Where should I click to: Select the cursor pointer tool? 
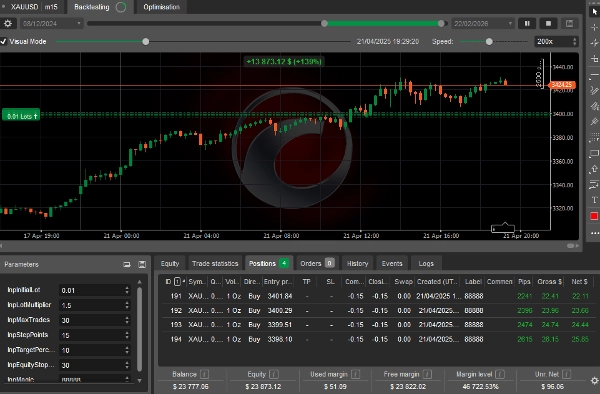click(594, 11)
